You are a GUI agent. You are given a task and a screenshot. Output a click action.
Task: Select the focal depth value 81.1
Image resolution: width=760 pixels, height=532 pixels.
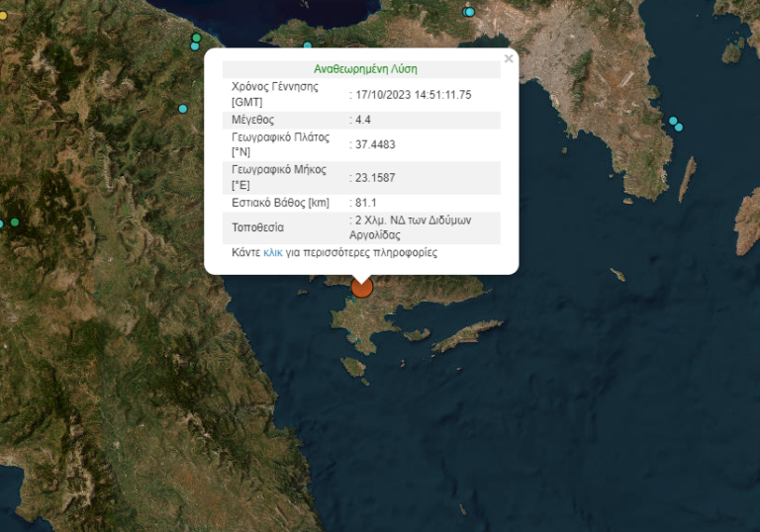click(x=365, y=203)
